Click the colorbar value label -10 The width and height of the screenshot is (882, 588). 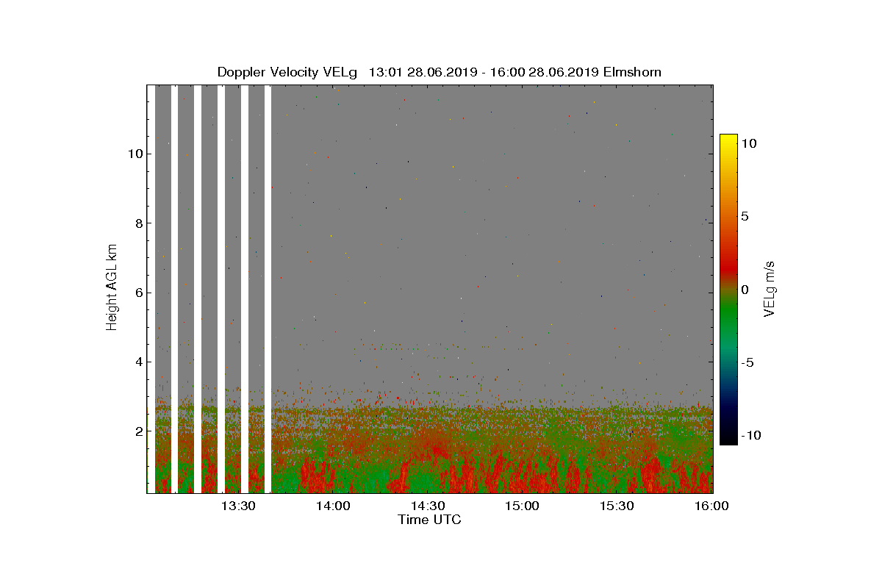[750, 435]
